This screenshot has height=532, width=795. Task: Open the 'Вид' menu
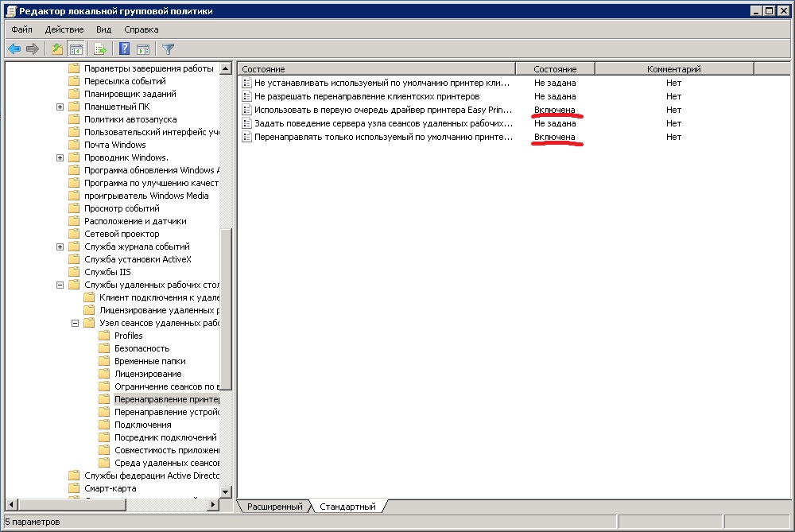click(x=103, y=29)
